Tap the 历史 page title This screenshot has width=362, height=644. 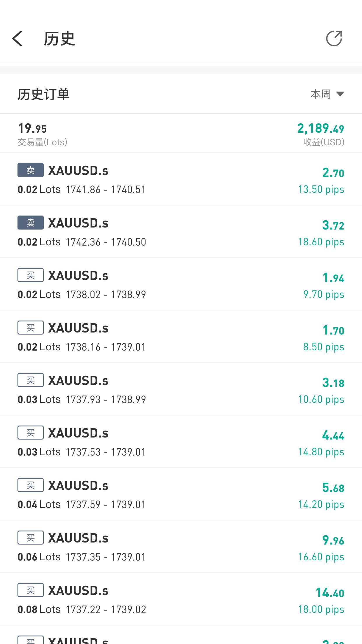pos(59,38)
